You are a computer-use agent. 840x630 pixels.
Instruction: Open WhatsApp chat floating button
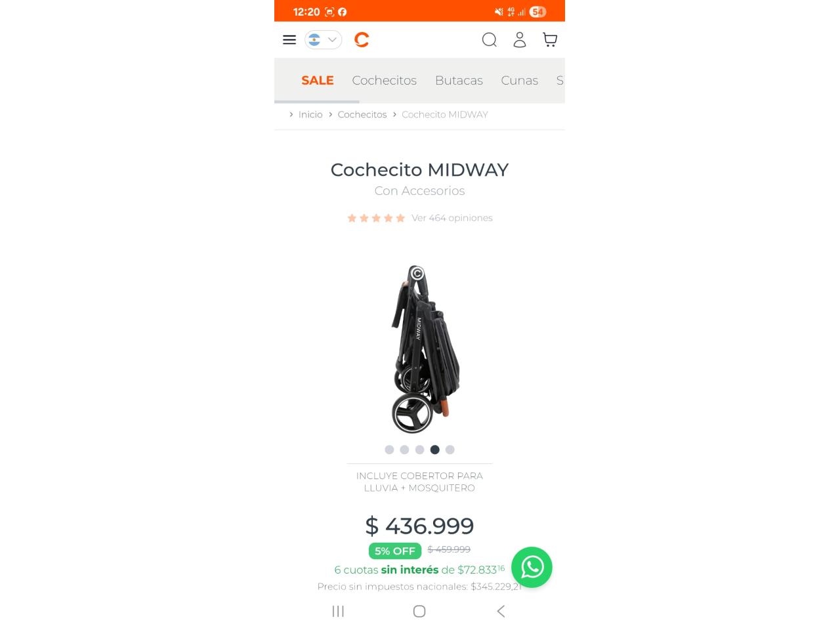pos(532,567)
